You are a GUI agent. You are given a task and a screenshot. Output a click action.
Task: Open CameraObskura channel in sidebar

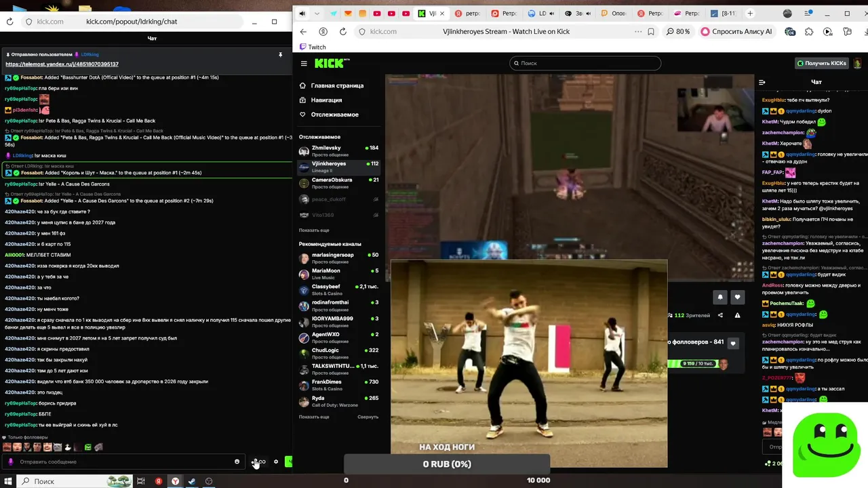pyautogui.click(x=338, y=182)
